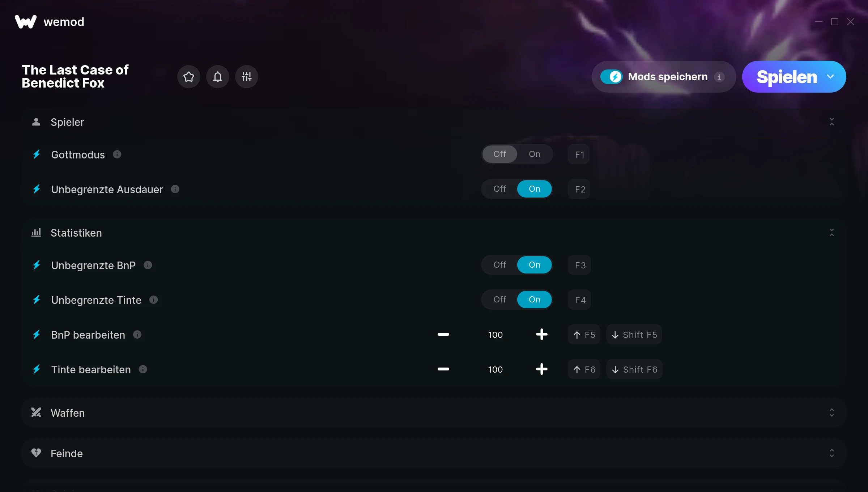Viewport: 868px width, 492px height.
Task: Turn Gottmodus On
Action: pos(534,154)
